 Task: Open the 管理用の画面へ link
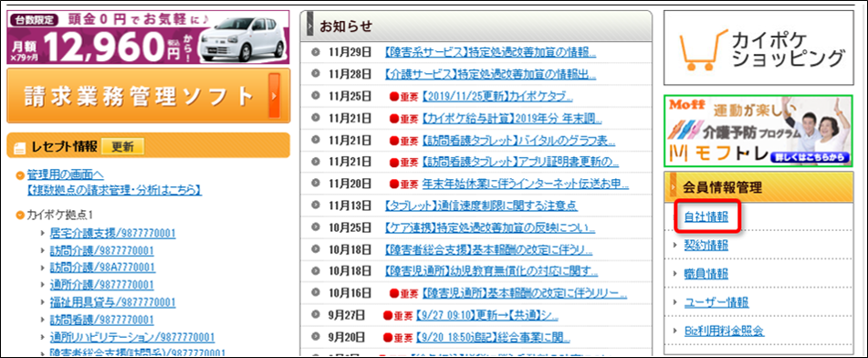click(66, 175)
